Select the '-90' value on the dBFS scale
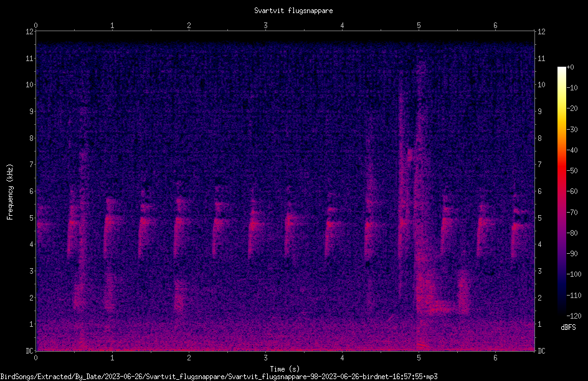The width and height of the screenshot is (588, 381). click(572, 254)
